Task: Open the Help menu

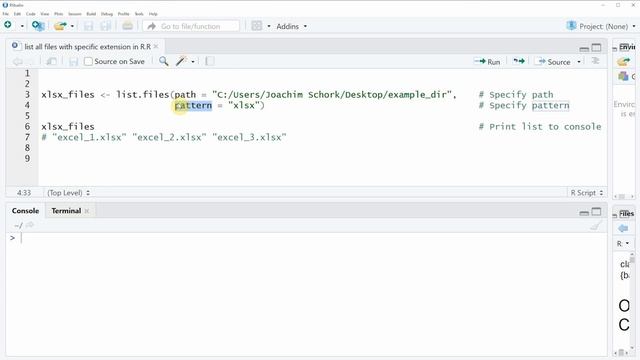Action: 153,14
